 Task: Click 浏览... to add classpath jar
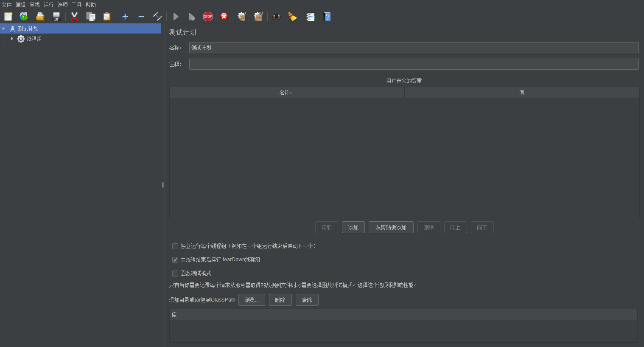coord(252,300)
